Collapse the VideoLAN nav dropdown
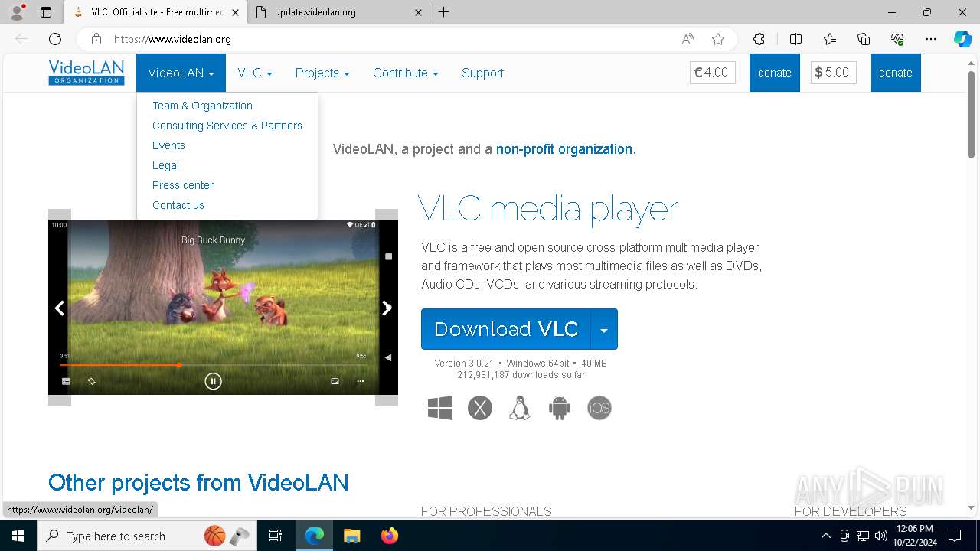This screenshot has width=980, height=551. coord(181,73)
